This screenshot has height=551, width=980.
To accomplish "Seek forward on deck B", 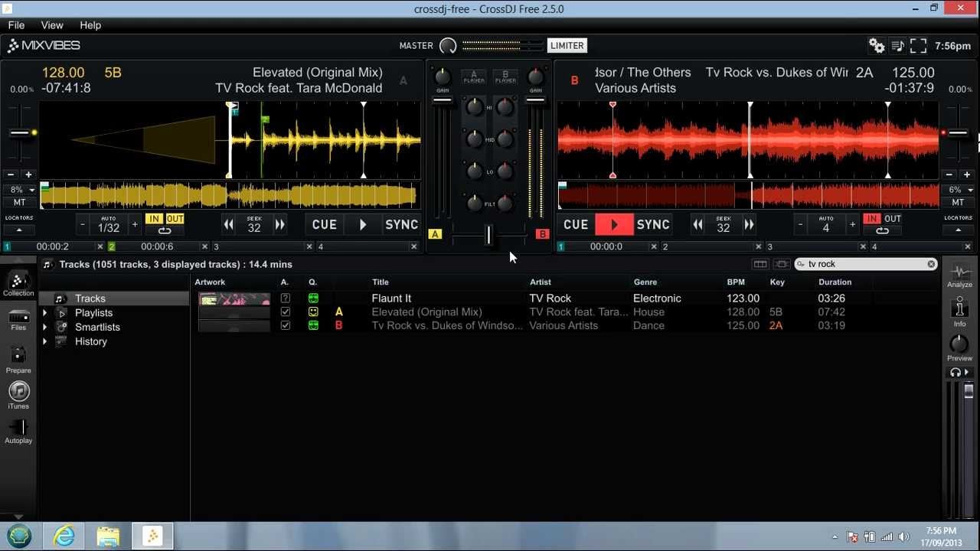I will [749, 225].
